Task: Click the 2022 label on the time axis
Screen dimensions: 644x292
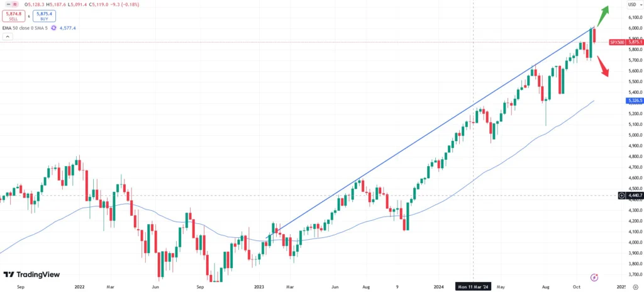Action: (x=79, y=286)
